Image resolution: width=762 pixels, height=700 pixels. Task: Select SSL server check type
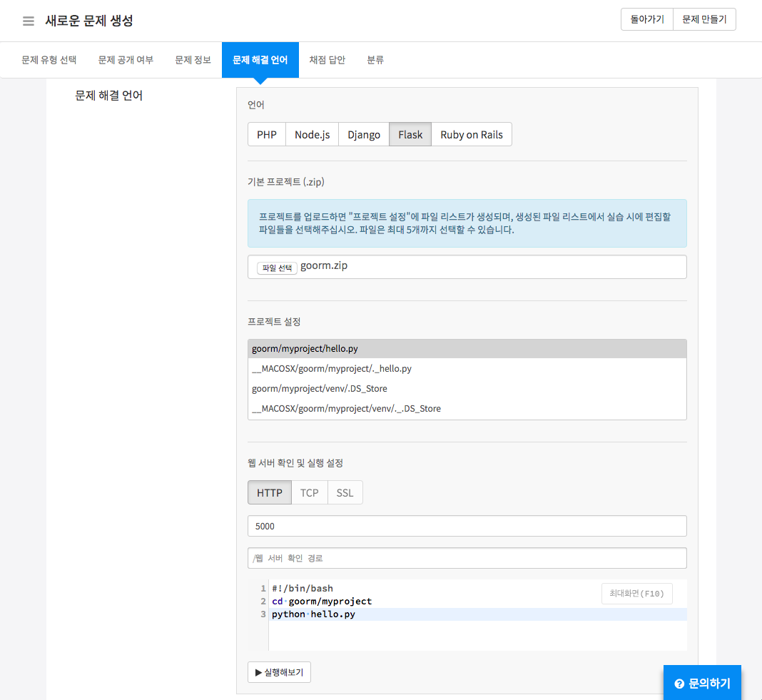345,492
